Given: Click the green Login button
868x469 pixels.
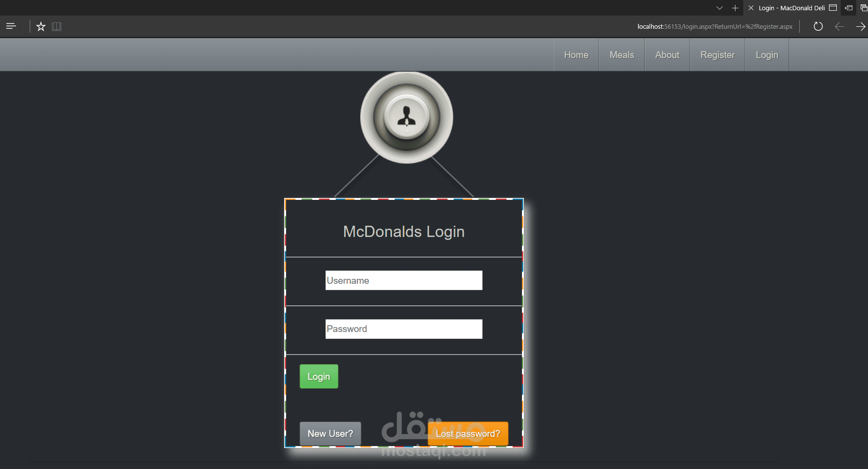Looking at the screenshot, I should pos(319,376).
